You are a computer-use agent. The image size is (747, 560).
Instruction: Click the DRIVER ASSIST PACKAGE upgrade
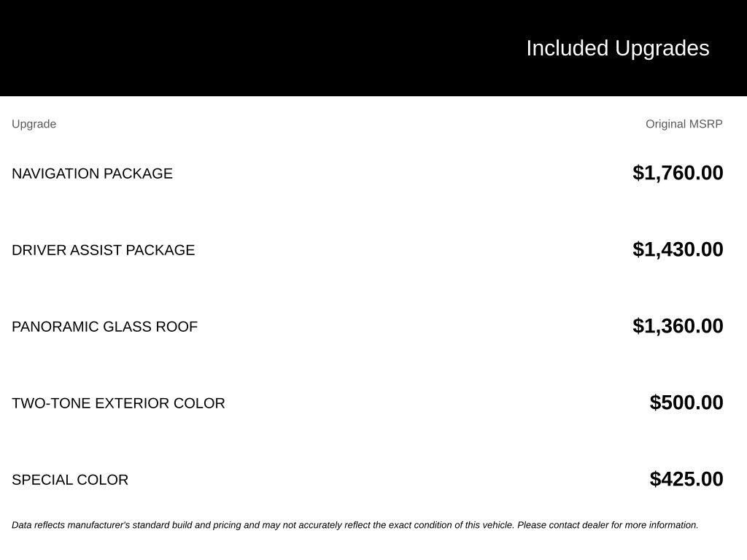click(x=103, y=250)
